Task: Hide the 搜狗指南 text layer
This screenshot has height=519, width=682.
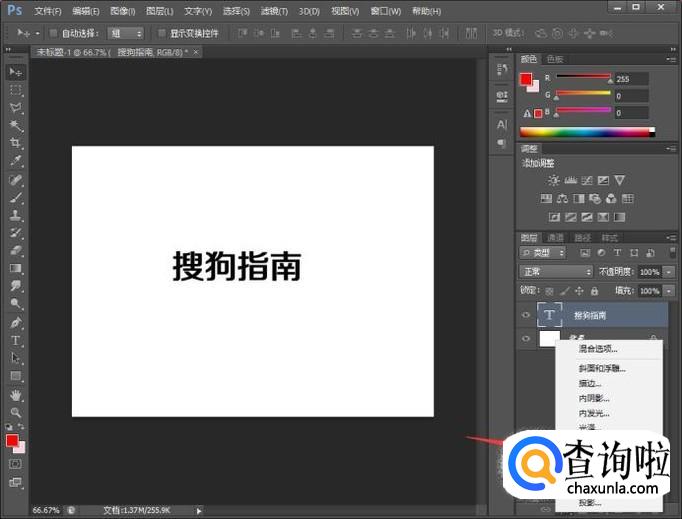Action: point(526,315)
